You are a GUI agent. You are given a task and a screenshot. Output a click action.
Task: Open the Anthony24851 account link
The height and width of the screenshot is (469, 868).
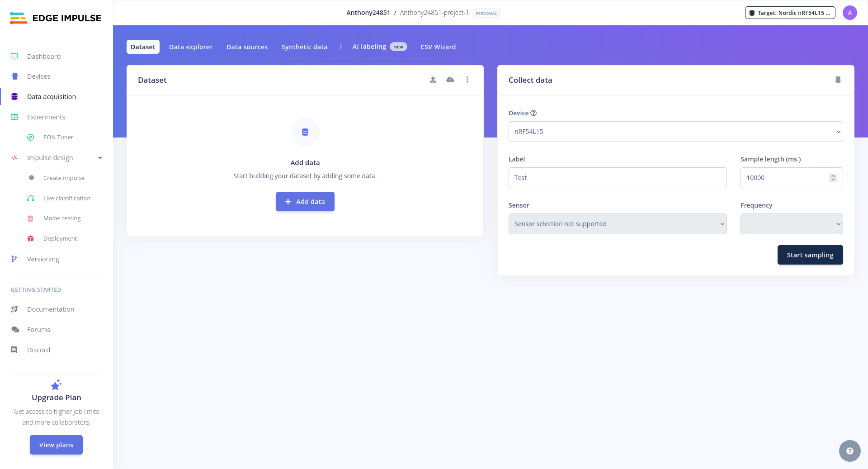click(368, 13)
